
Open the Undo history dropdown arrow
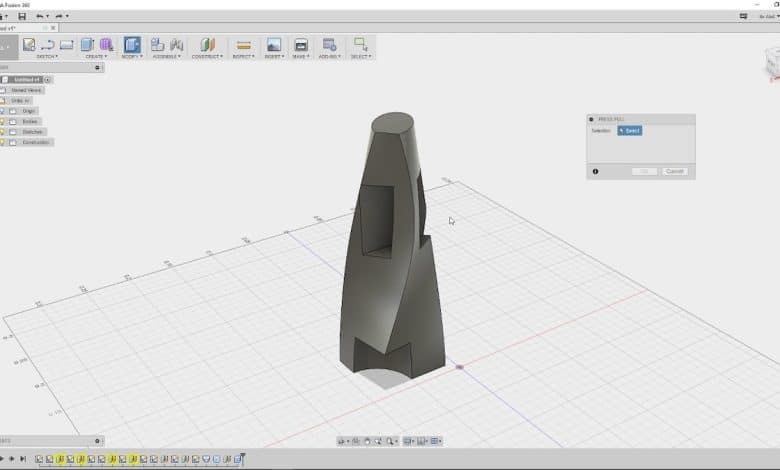47,16
